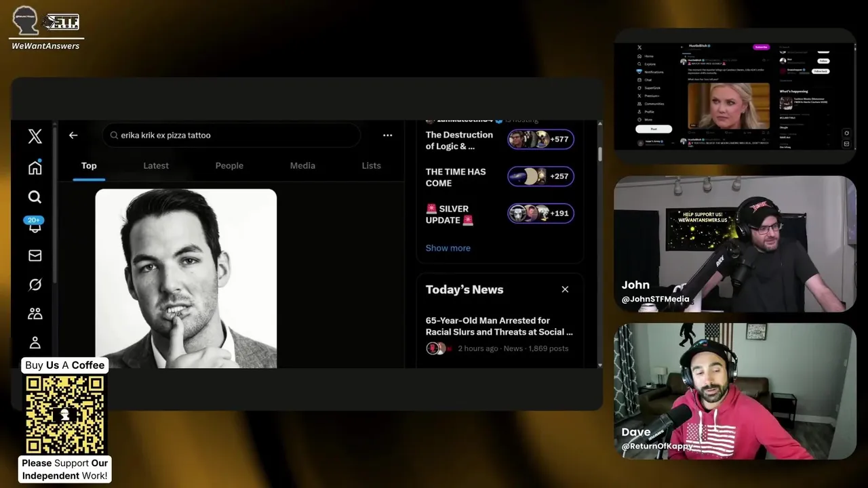
Task: Click the X logo in the small window
Action: 639,47
